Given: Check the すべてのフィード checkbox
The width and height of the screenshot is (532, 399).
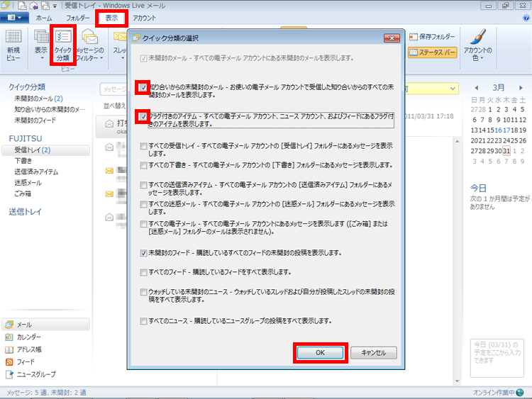Looking at the screenshot, I should 143,273.
